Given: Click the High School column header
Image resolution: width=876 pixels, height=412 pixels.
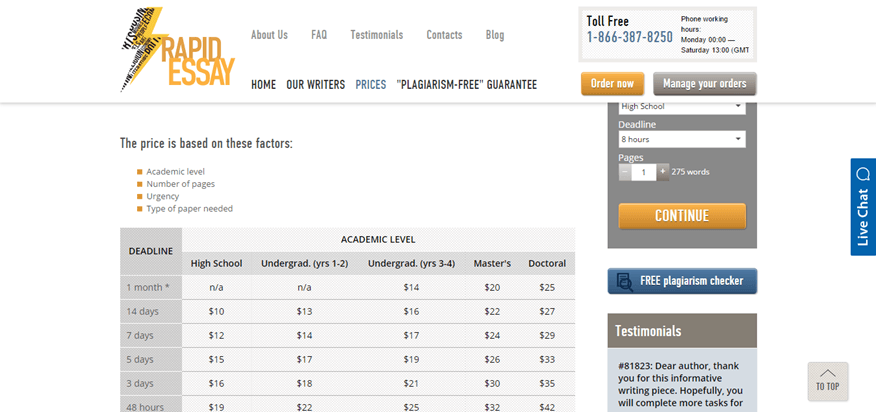Looking at the screenshot, I should pyautogui.click(x=216, y=263).
